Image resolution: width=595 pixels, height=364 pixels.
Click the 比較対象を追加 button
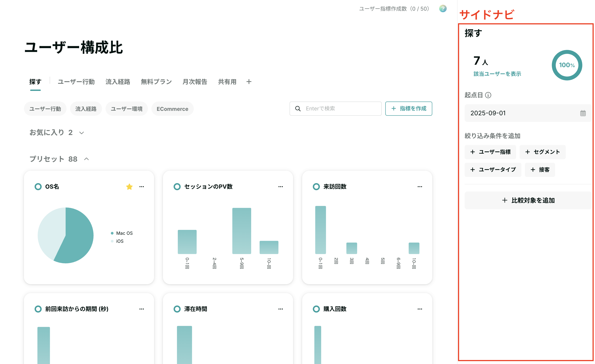(x=528, y=200)
